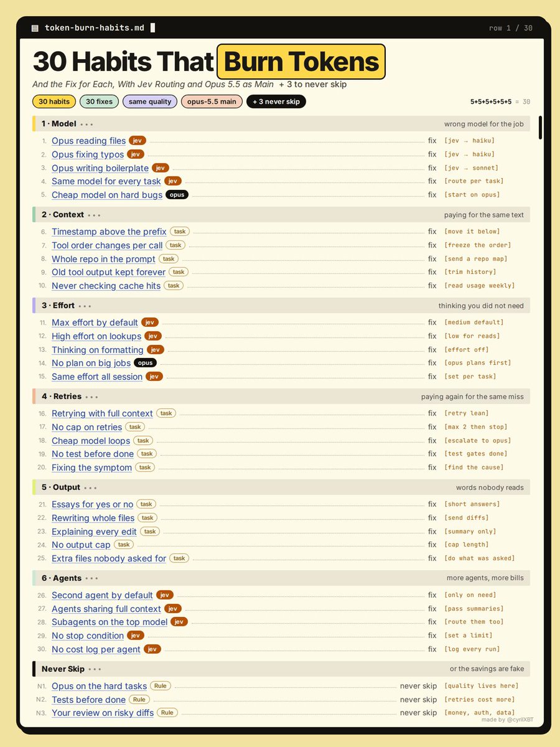Open the "Opus fixing typos" link

(x=88, y=154)
